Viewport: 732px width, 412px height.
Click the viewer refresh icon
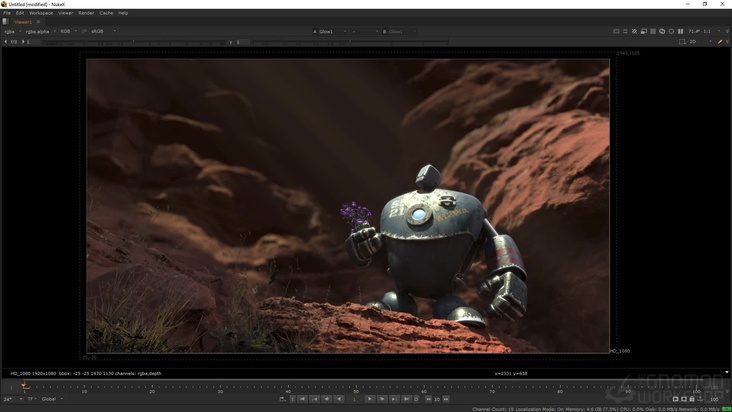662,31
